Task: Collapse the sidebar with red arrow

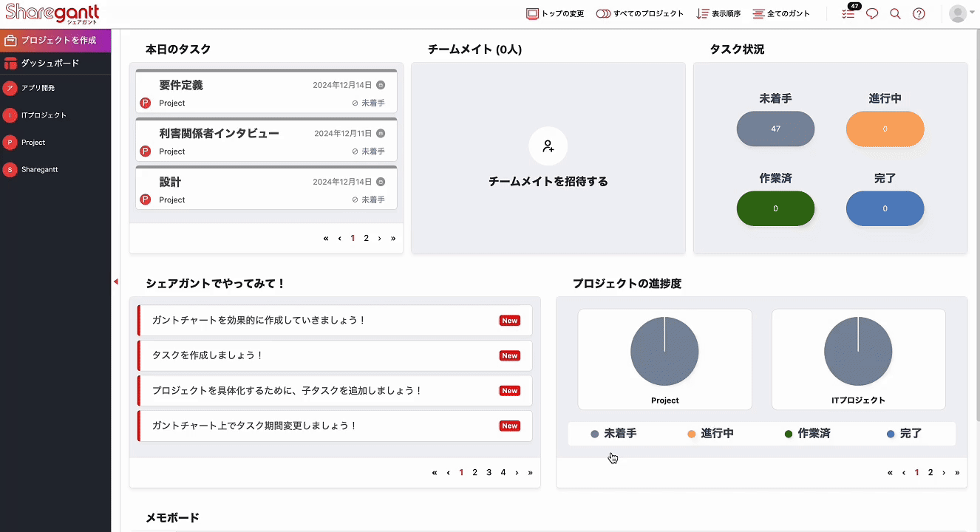Action: click(x=115, y=281)
